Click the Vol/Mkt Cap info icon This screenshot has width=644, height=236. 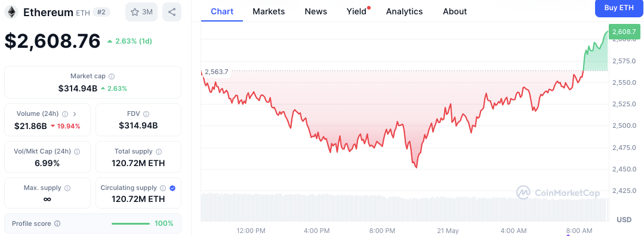(77, 152)
